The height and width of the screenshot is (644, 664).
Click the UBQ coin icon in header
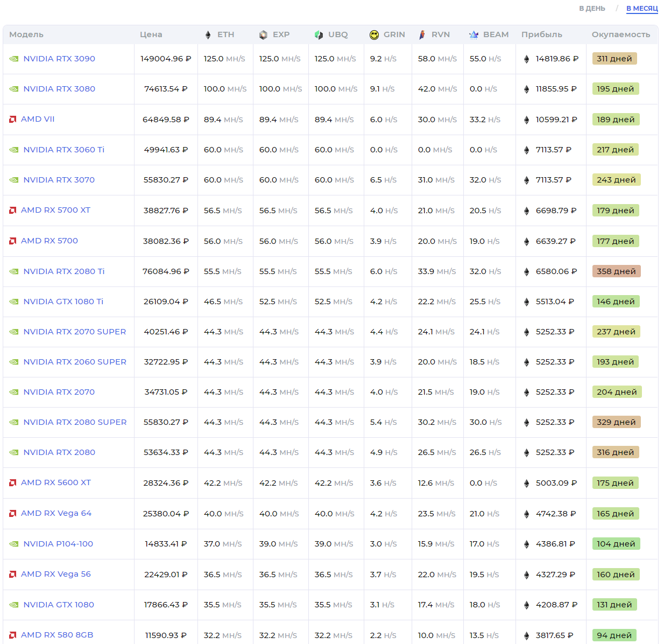pos(319,35)
